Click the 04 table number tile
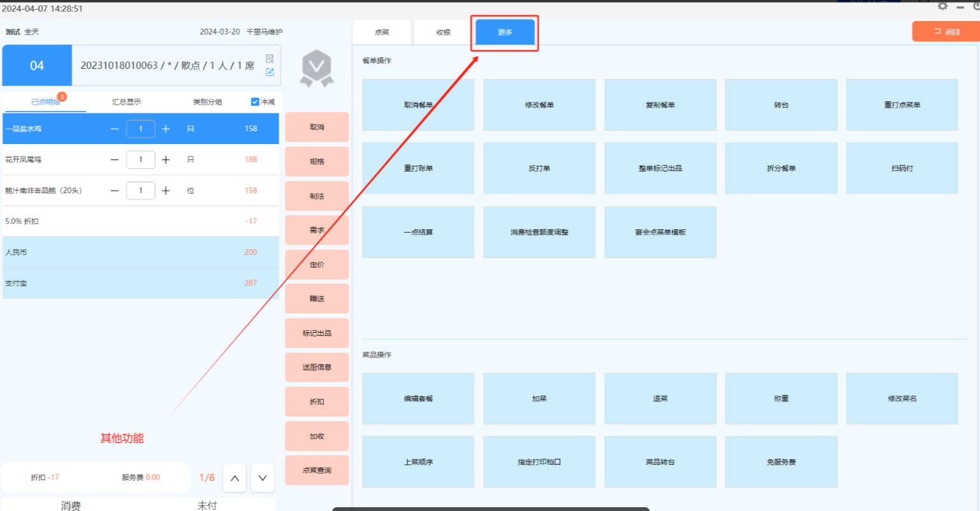The image size is (980, 511). tap(37, 66)
